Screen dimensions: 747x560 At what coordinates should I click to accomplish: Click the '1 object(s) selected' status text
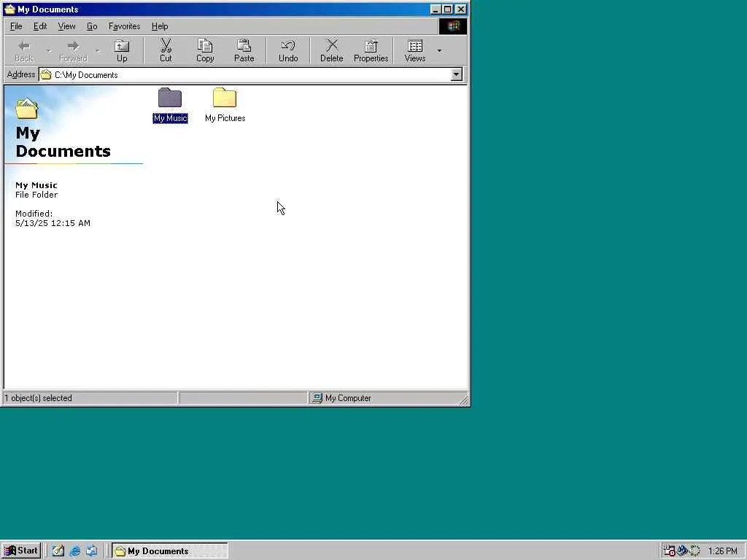click(39, 398)
